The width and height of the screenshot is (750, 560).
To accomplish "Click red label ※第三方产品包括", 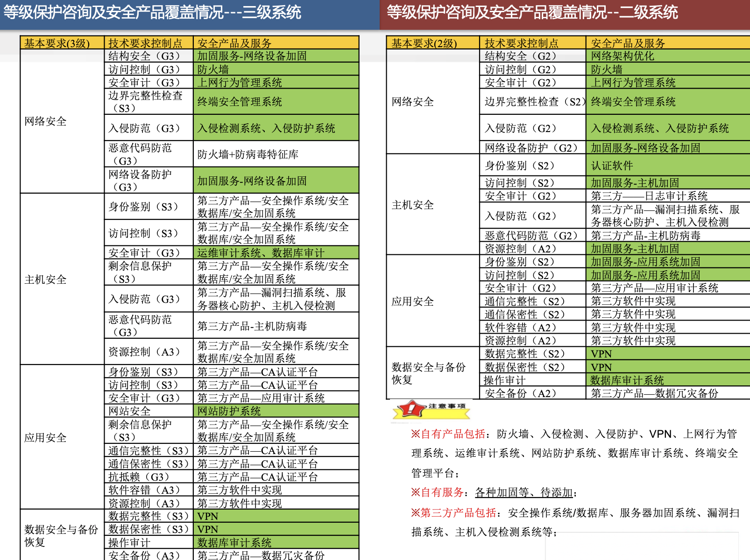I will [454, 513].
